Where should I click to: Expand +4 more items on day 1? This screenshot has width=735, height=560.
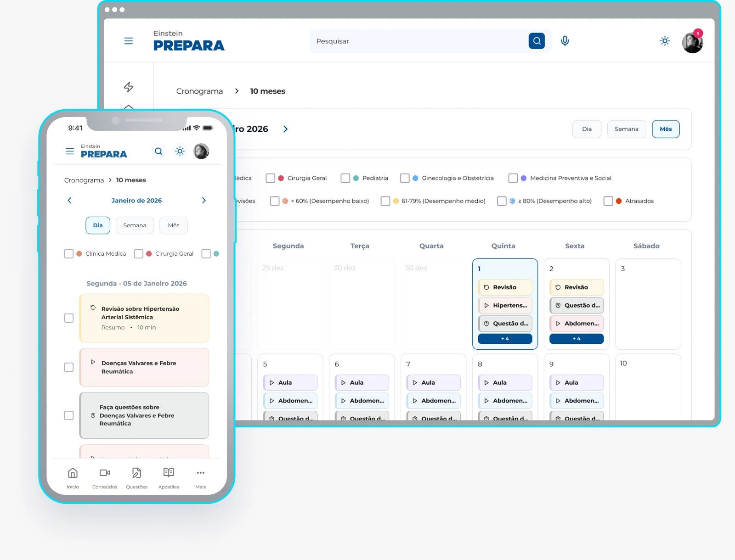[505, 339]
